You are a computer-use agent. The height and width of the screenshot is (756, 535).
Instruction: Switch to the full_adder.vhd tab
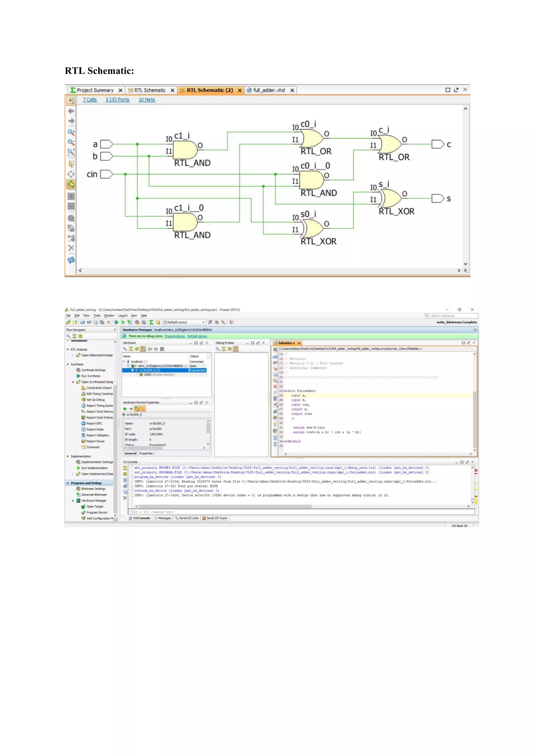(269, 90)
